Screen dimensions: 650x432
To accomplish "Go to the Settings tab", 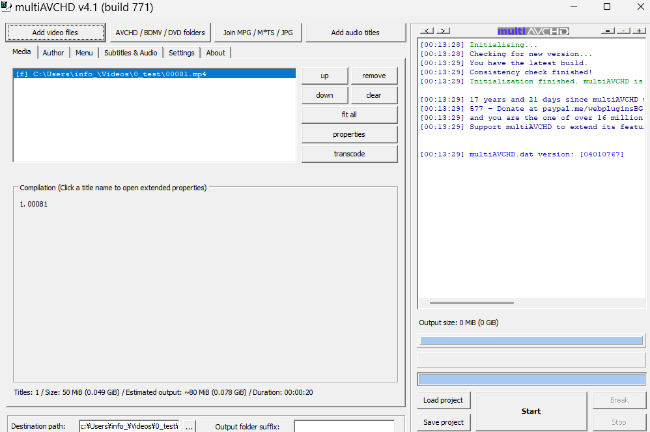I will coord(181,52).
